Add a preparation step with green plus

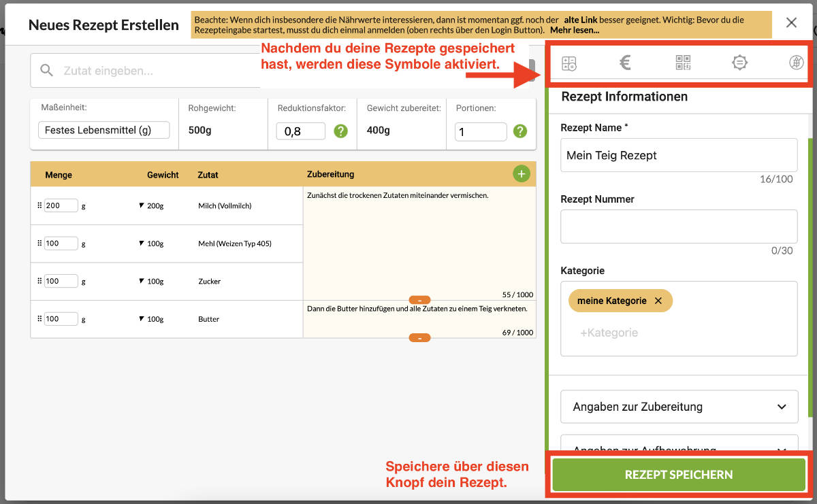(521, 174)
